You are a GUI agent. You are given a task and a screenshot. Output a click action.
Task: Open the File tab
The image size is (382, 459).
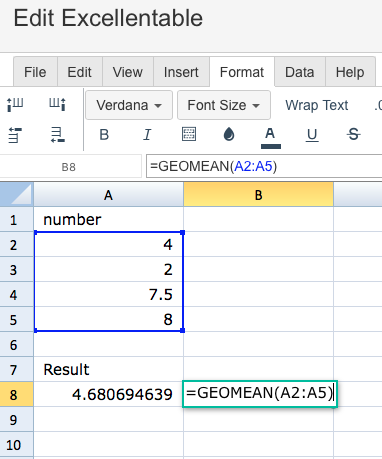click(35, 72)
